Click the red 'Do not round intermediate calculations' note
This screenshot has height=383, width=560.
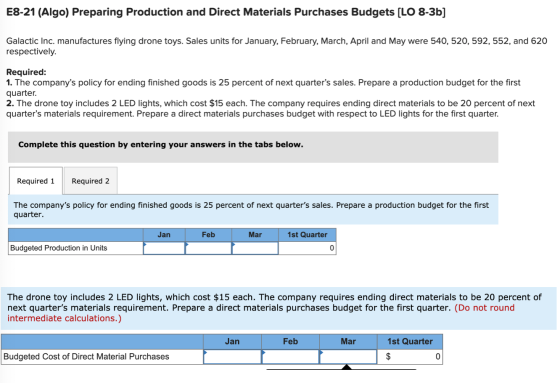tap(261, 313)
